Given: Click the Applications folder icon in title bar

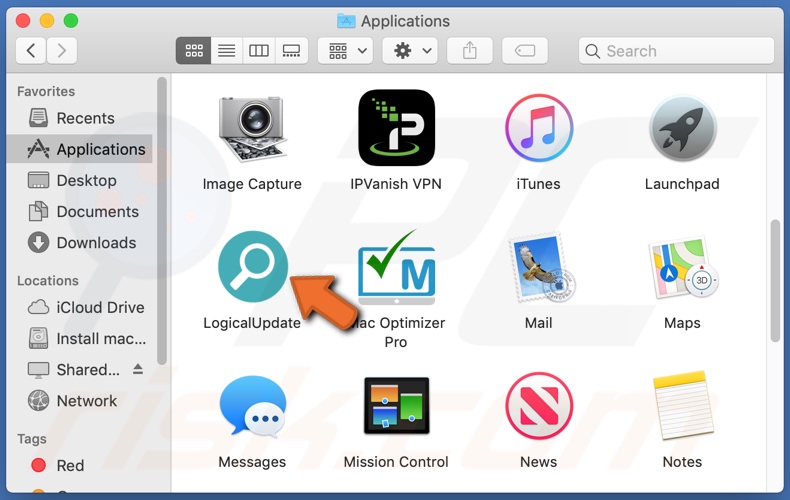Looking at the screenshot, I should (346, 21).
